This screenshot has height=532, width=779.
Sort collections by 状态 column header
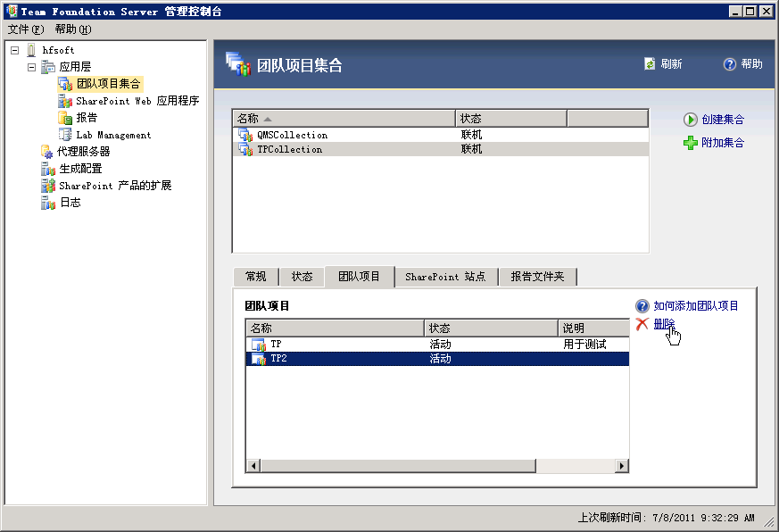click(511, 119)
